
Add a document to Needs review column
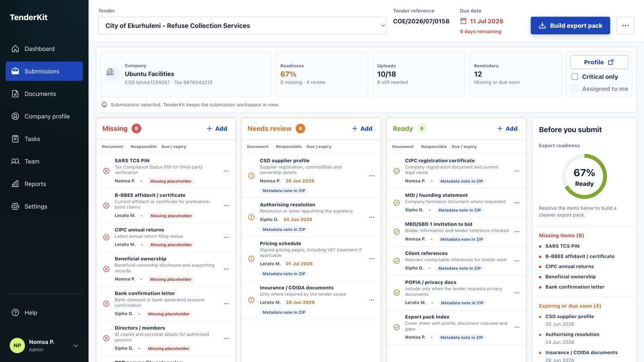[x=362, y=128]
